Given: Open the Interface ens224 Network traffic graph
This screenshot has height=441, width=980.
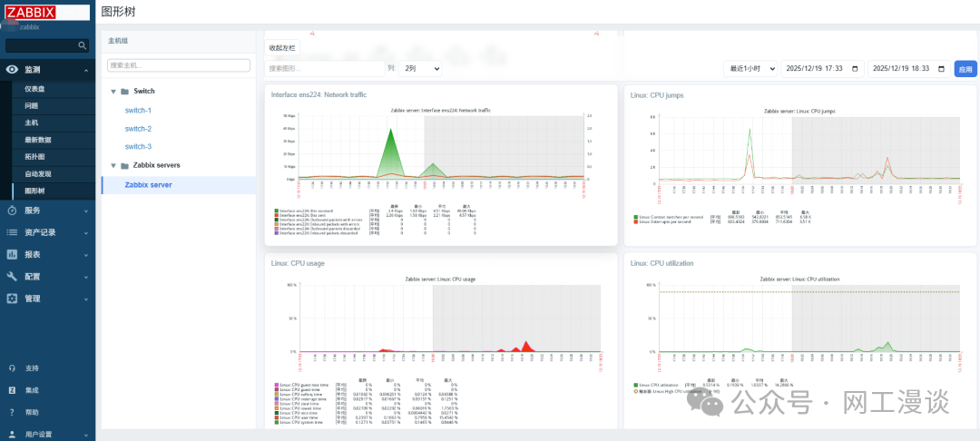Looking at the screenshot, I should tap(441, 171).
